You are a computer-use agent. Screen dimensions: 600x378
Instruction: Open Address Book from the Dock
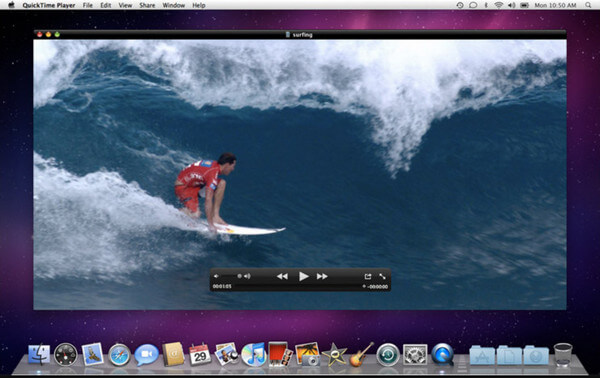pos(173,354)
